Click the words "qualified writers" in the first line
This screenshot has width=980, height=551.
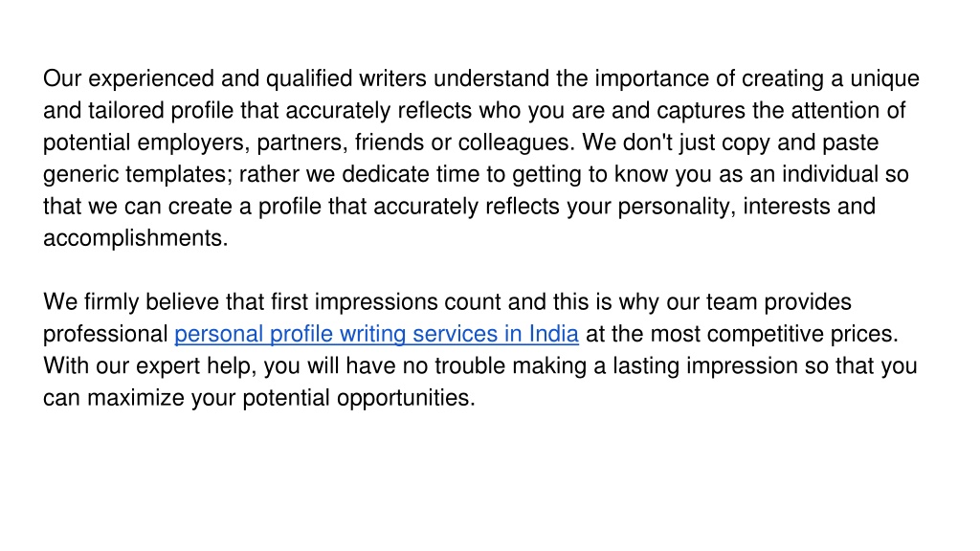coord(346,78)
